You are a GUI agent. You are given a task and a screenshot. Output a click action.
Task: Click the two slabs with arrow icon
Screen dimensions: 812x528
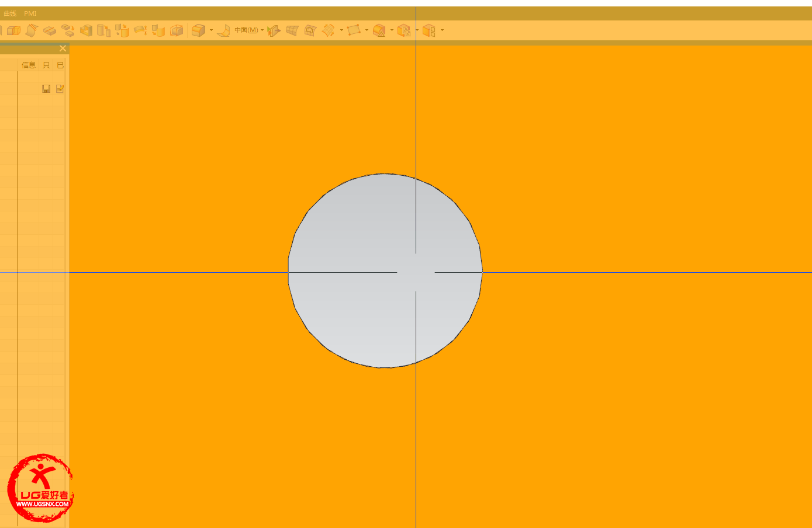coord(68,30)
